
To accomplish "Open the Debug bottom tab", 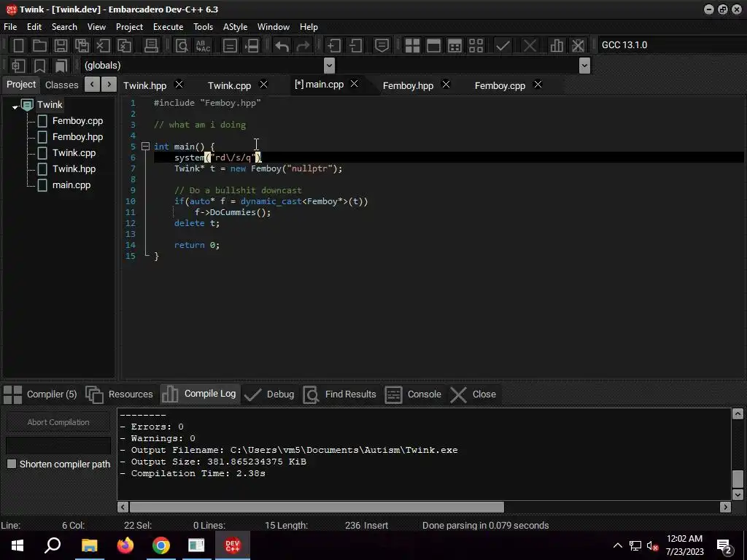I will click(269, 394).
